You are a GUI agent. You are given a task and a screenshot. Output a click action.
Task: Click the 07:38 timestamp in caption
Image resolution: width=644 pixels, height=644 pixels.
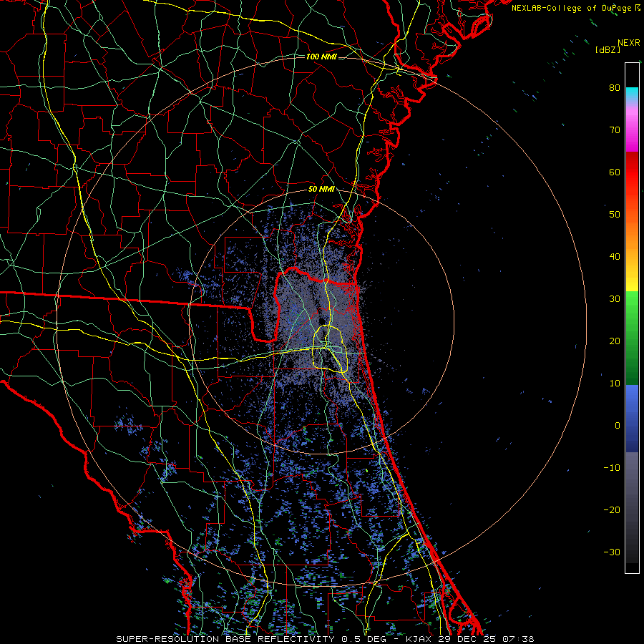pos(519,639)
